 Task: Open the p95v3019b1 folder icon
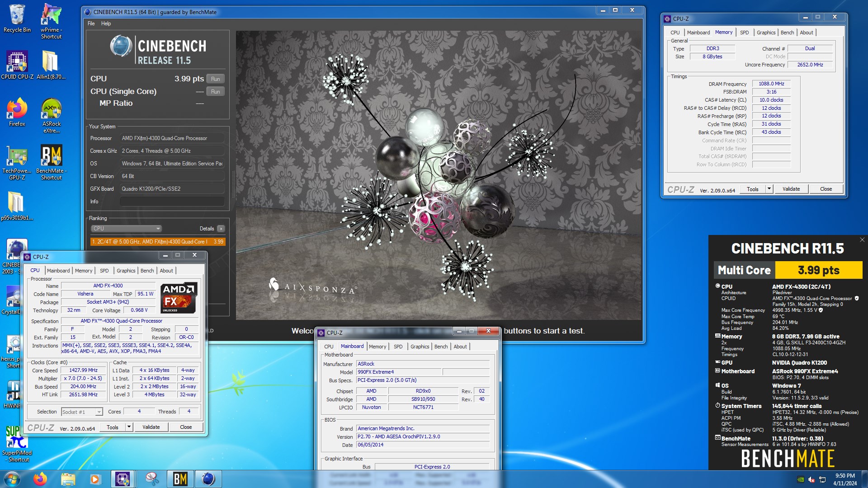[17, 206]
